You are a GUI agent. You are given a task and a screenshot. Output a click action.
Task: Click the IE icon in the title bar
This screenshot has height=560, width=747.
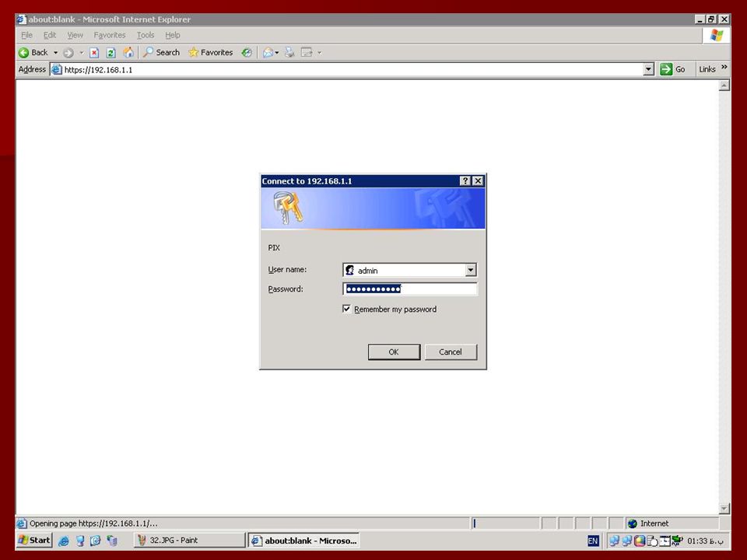(x=22, y=19)
